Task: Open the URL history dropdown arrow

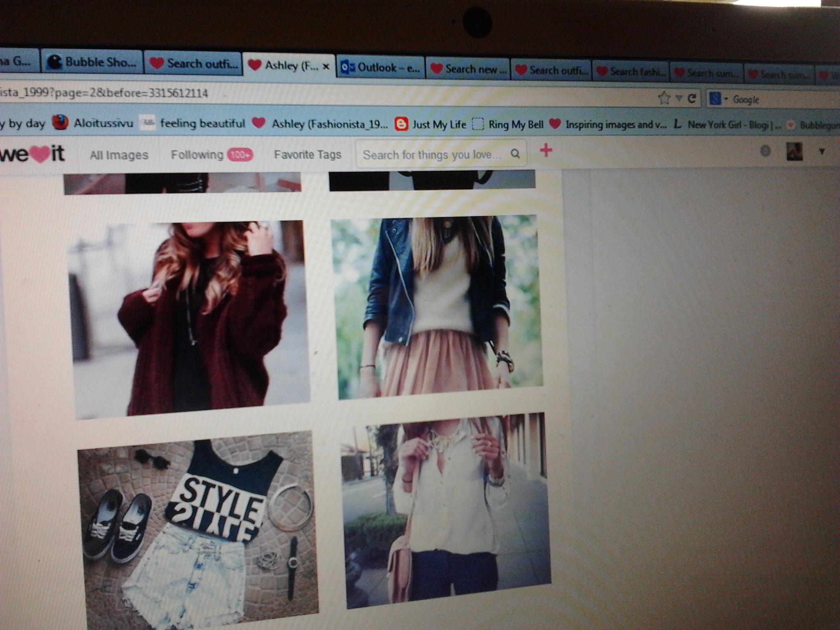Action: 679,98
